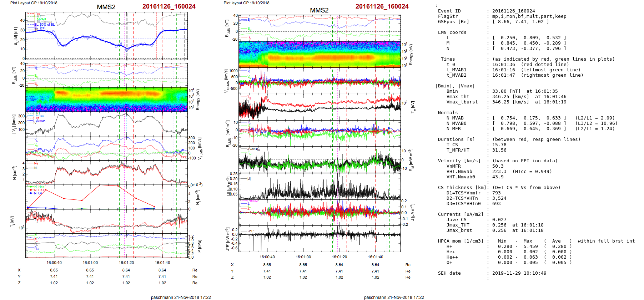
Task: Click the 'within full brst int' note
Action: [607, 241]
